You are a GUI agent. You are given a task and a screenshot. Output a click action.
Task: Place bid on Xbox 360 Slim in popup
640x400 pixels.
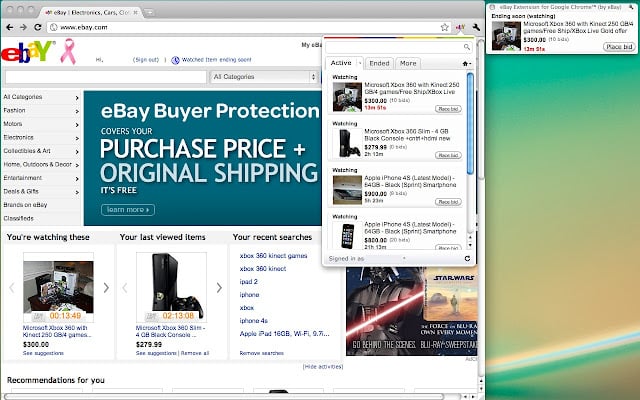click(x=448, y=155)
